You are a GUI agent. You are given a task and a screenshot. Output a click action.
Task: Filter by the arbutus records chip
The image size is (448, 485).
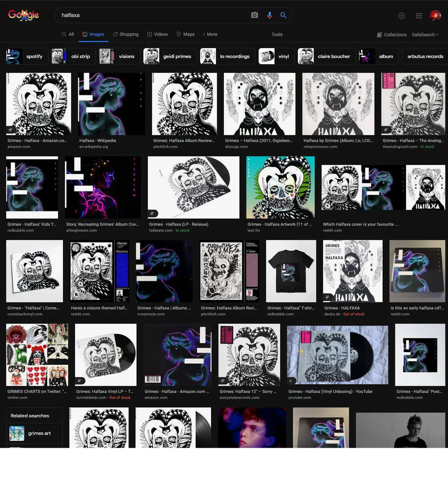point(425,56)
